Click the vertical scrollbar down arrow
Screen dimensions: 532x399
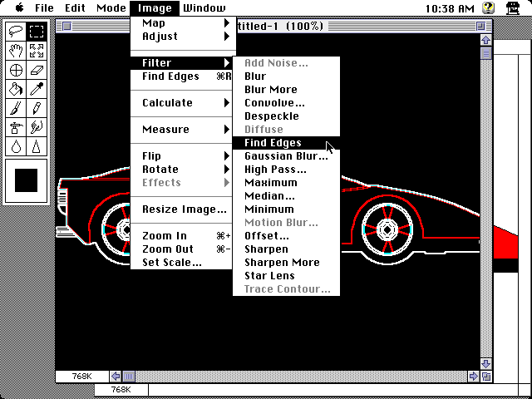coord(485,364)
